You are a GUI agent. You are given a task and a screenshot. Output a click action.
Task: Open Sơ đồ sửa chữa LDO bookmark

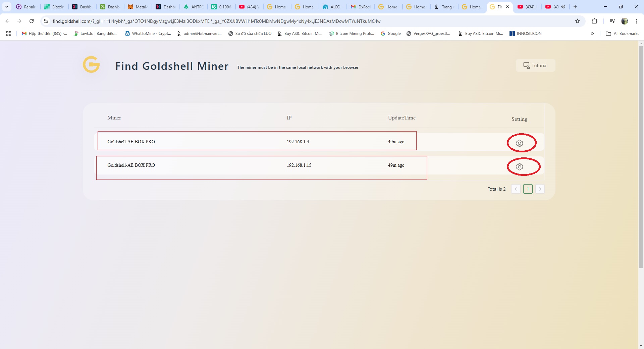[x=250, y=34]
